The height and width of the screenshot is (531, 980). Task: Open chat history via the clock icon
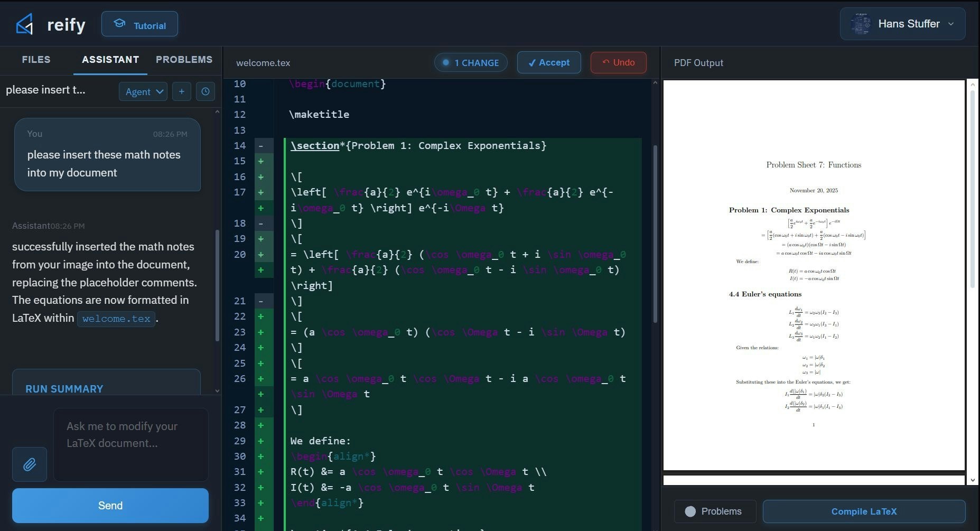(205, 91)
